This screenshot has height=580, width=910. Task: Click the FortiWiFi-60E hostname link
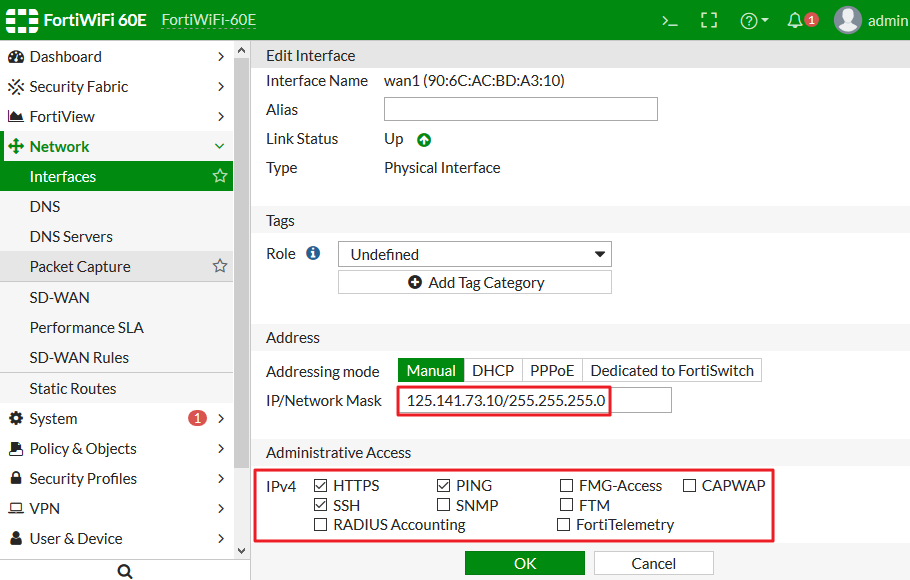click(208, 20)
